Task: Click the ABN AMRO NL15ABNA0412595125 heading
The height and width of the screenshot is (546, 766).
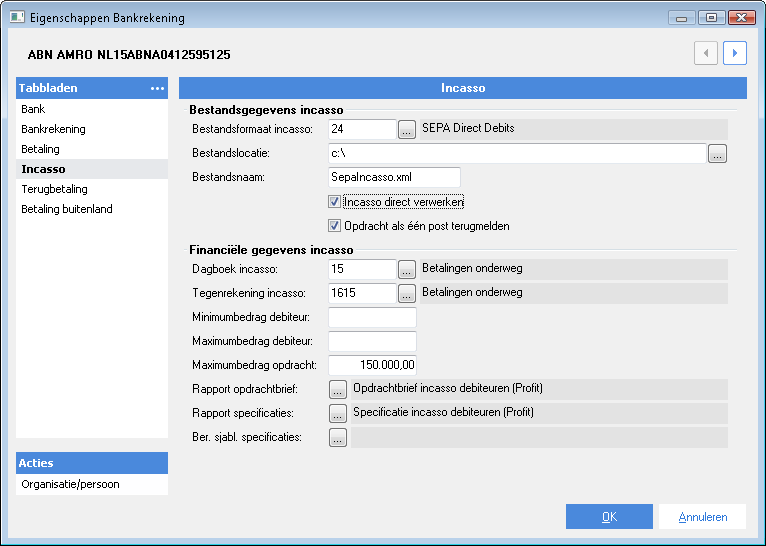Action: 129,55
